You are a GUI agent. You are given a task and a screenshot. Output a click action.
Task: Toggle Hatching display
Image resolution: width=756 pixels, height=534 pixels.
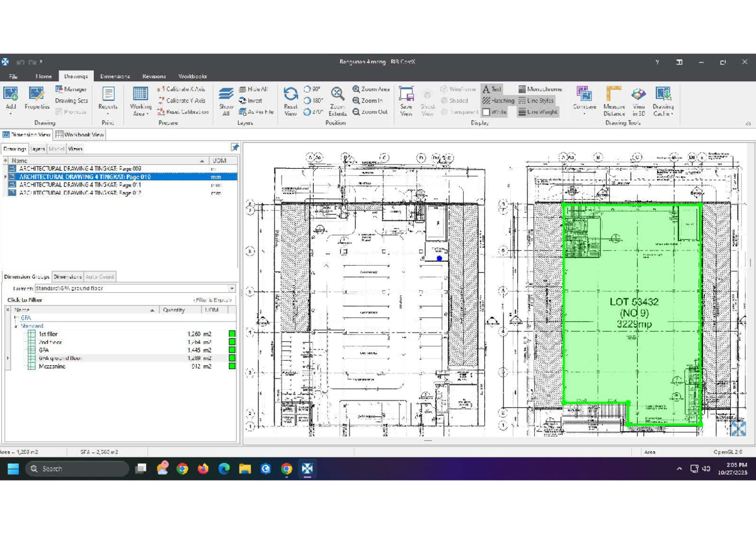point(498,101)
